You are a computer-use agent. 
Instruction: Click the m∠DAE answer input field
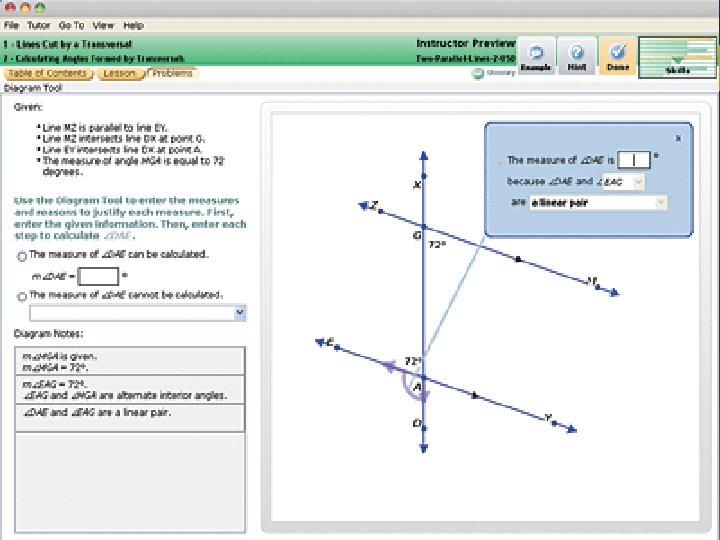click(98, 276)
